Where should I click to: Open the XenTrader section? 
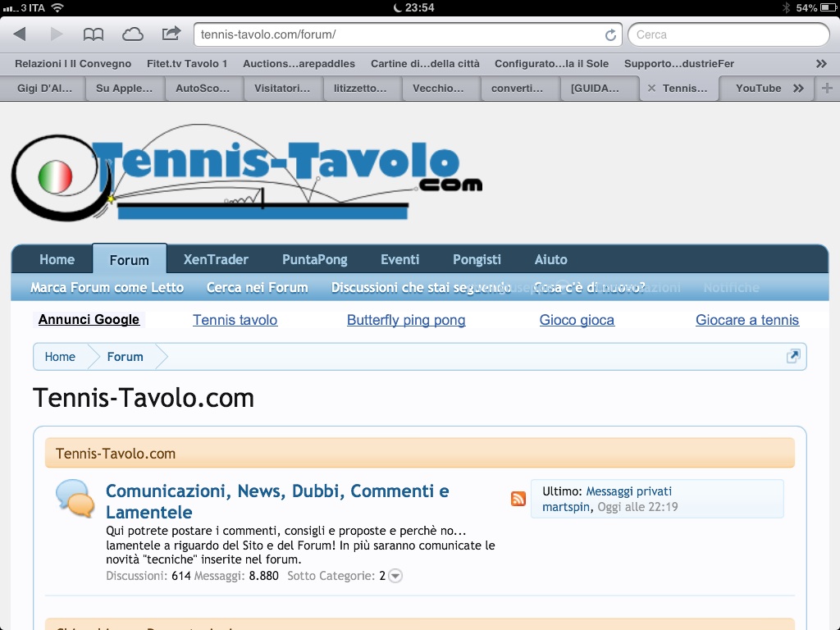(216, 260)
